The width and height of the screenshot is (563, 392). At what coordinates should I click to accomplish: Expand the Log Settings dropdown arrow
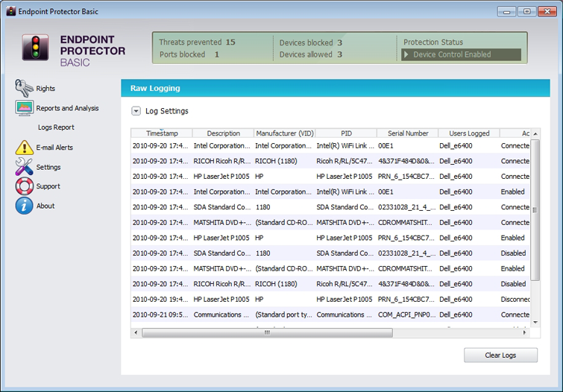coord(136,111)
